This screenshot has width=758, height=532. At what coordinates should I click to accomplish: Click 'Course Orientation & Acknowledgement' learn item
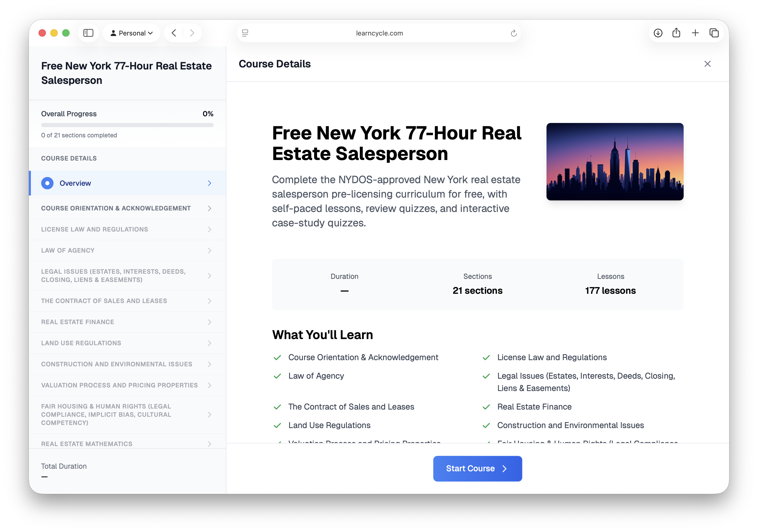point(363,357)
